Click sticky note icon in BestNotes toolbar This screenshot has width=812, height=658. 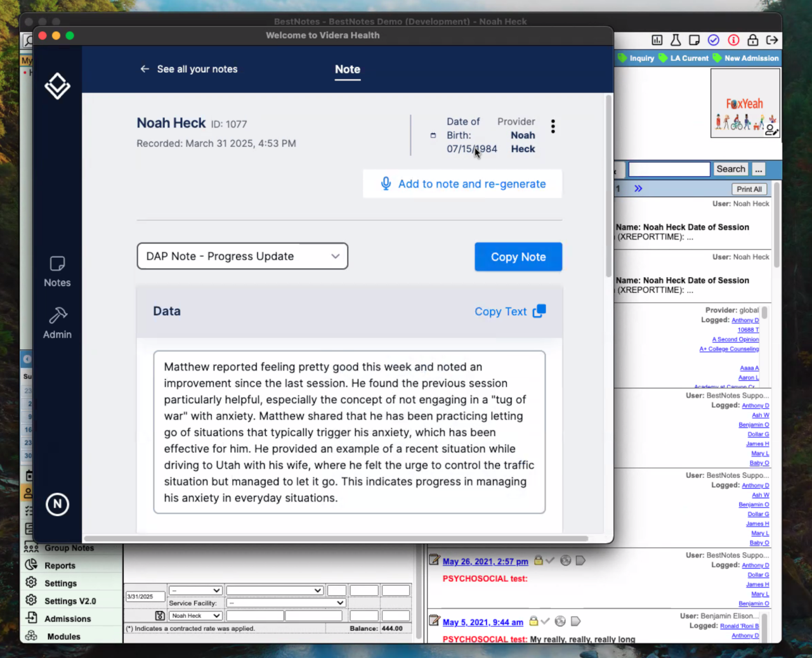tap(695, 40)
